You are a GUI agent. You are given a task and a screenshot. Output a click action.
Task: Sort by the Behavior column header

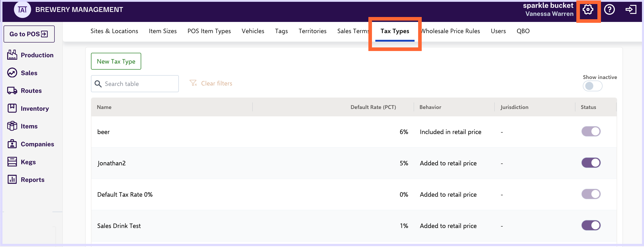tap(430, 107)
